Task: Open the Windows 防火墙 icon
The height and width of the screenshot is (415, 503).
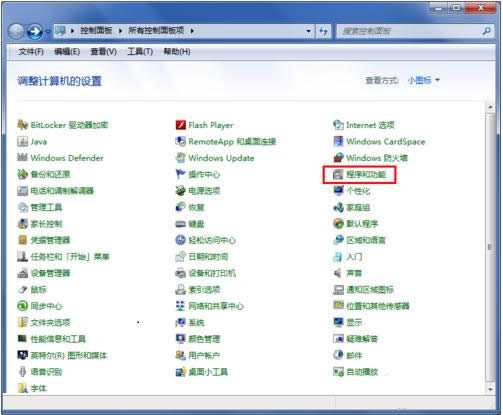Action: tap(338, 158)
